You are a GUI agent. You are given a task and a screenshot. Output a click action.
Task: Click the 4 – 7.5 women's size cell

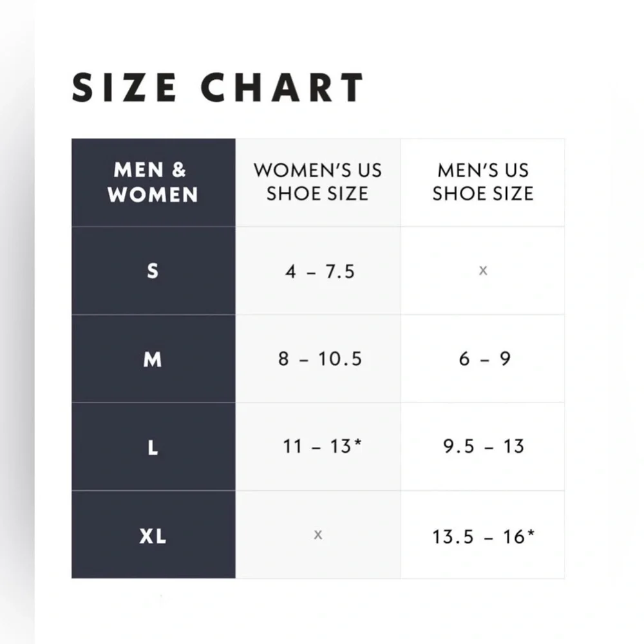318,271
